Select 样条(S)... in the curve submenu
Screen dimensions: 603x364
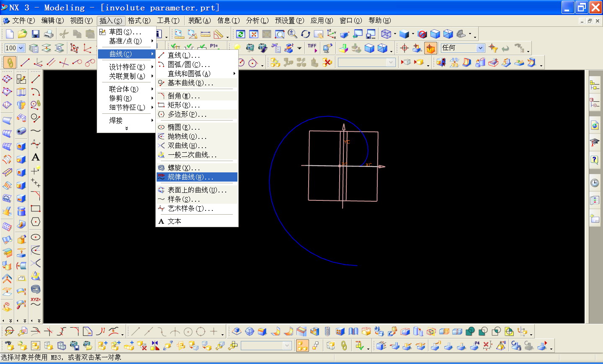click(x=197, y=199)
